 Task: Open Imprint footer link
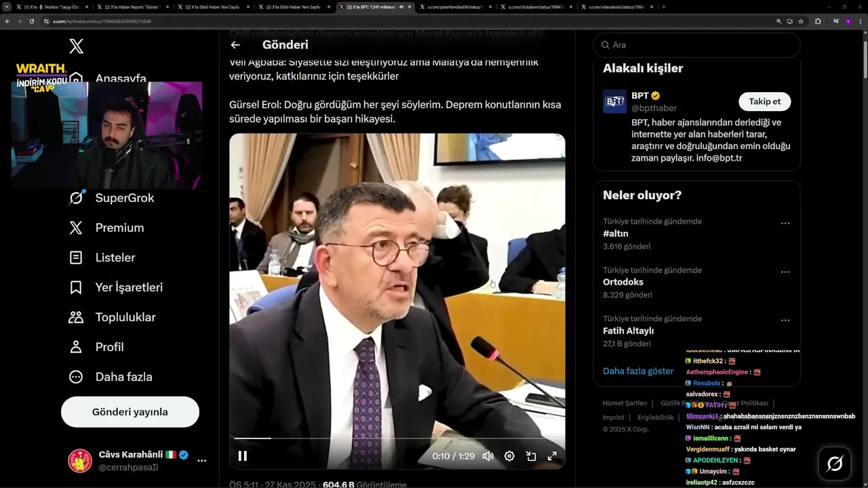coord(613,418)
